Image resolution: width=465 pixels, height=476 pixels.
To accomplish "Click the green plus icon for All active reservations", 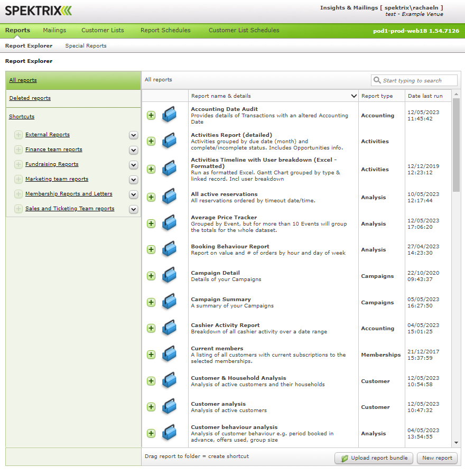I will 151,197.
